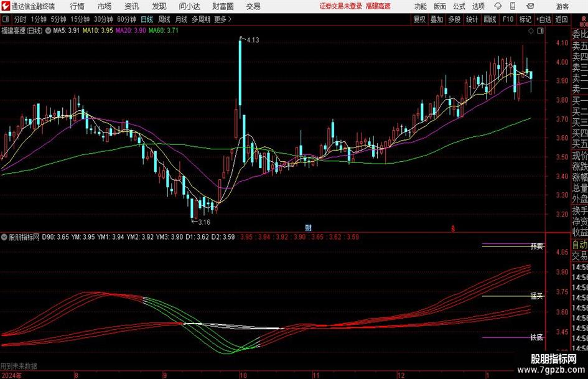Expand the 更多 period chevron
588x379 pixels.
[x=230, y=19]
